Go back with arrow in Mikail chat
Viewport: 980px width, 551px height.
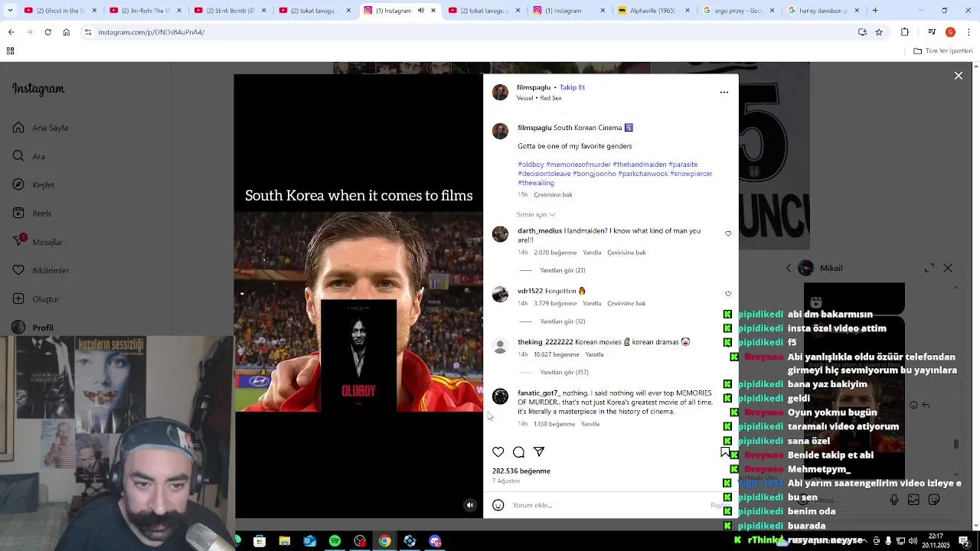tap(789, 268)
